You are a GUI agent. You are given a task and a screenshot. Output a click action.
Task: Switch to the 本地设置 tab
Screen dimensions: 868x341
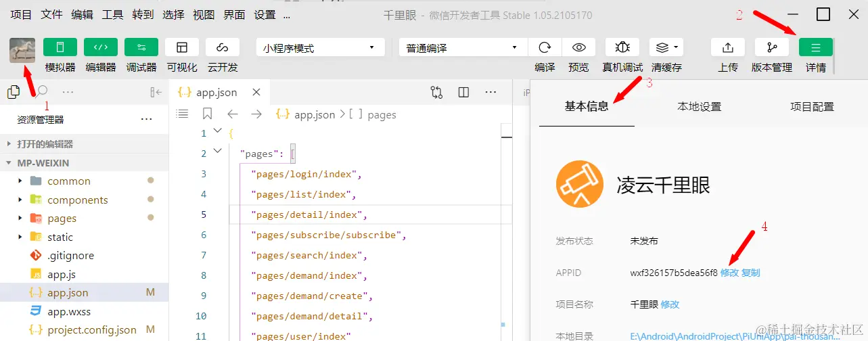pos(699,106)
